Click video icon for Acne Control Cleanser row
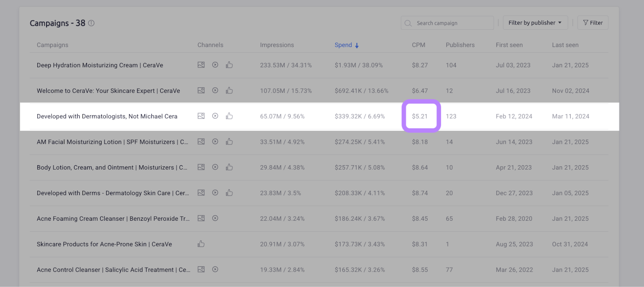This screenshot has height=287, width=644. point(215,270)
